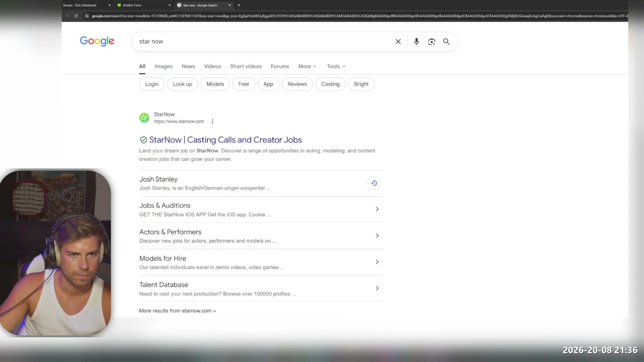Apply the Look up filter chip
Screen dimensions: 644x362
183,84
